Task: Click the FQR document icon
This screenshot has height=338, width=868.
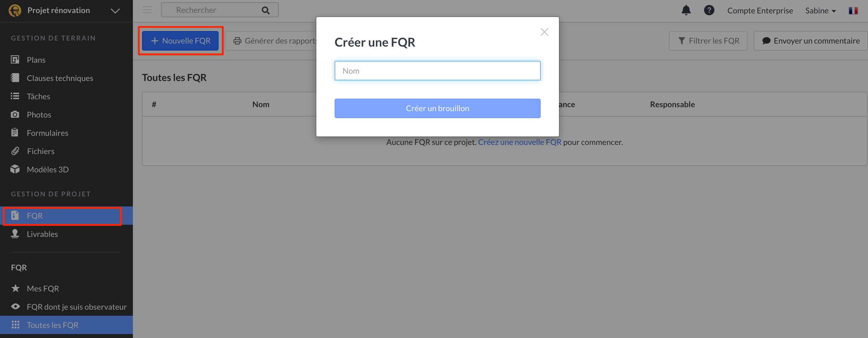Action: [x=15, y=215]
